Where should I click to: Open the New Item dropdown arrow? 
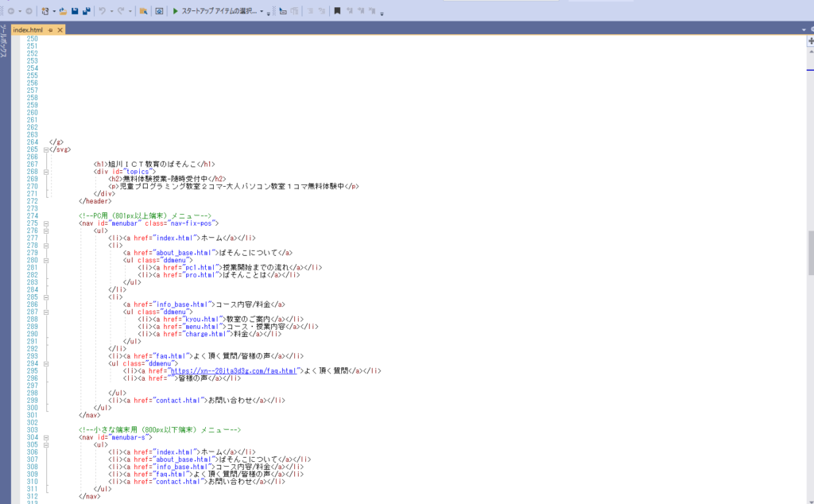[x=53, y=12]
